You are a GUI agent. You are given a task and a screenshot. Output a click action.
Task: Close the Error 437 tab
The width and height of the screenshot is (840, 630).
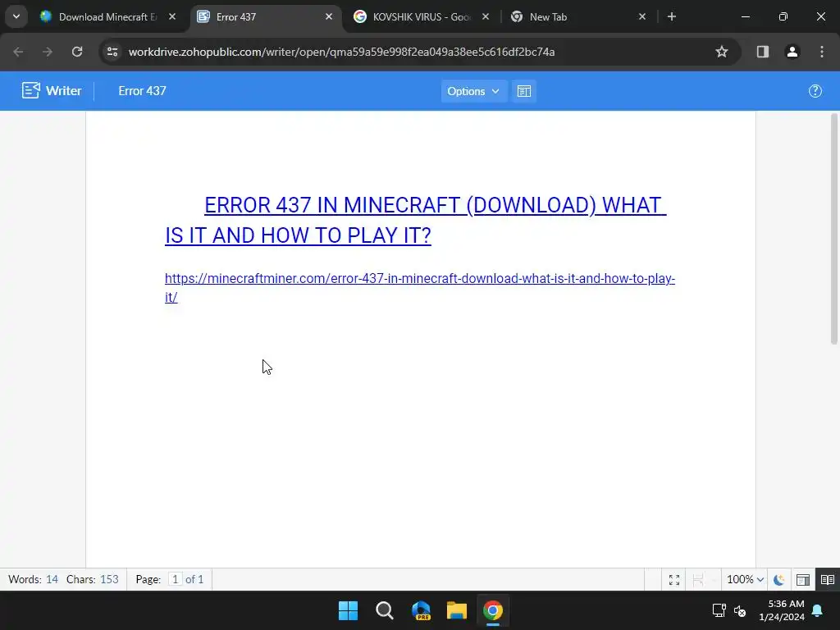click(x=329, y=16)
